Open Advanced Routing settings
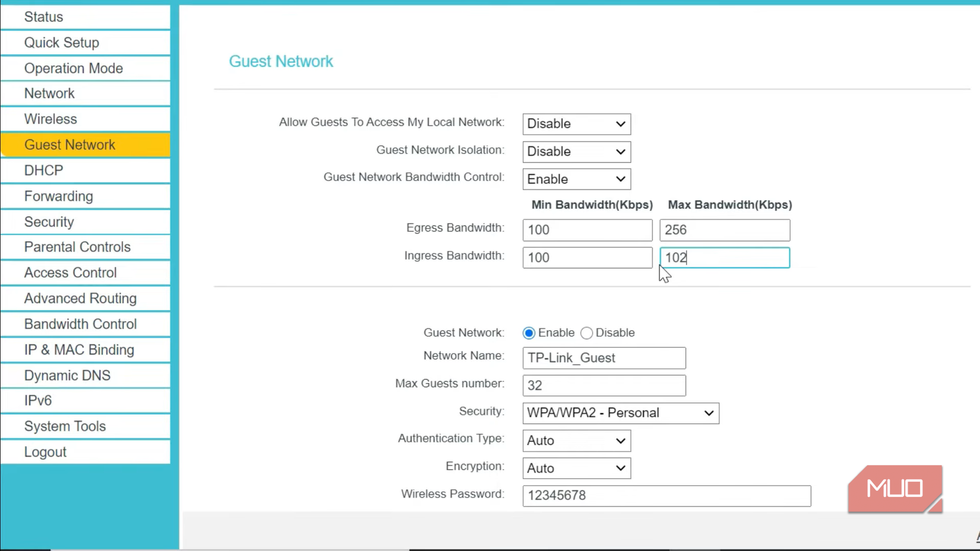Viewport: 980px width, 551px height. coord(86,299)
